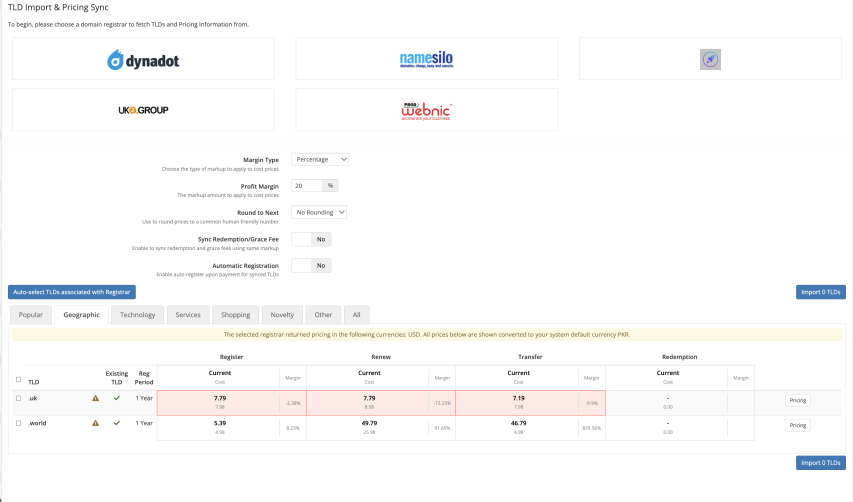The height and width of the screenshot is (502, 853).
Task: Choose the UK2 Group registrar
Action: (x=143, y=110)
